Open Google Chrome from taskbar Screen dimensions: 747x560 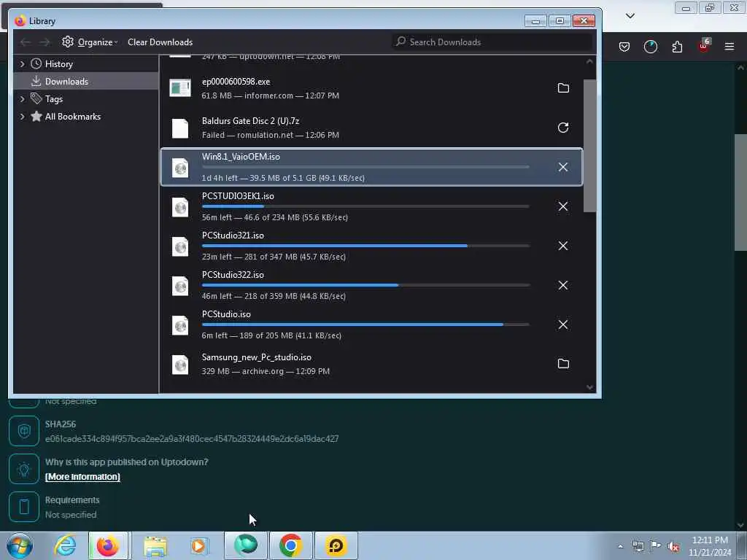(x=290, y=545)
